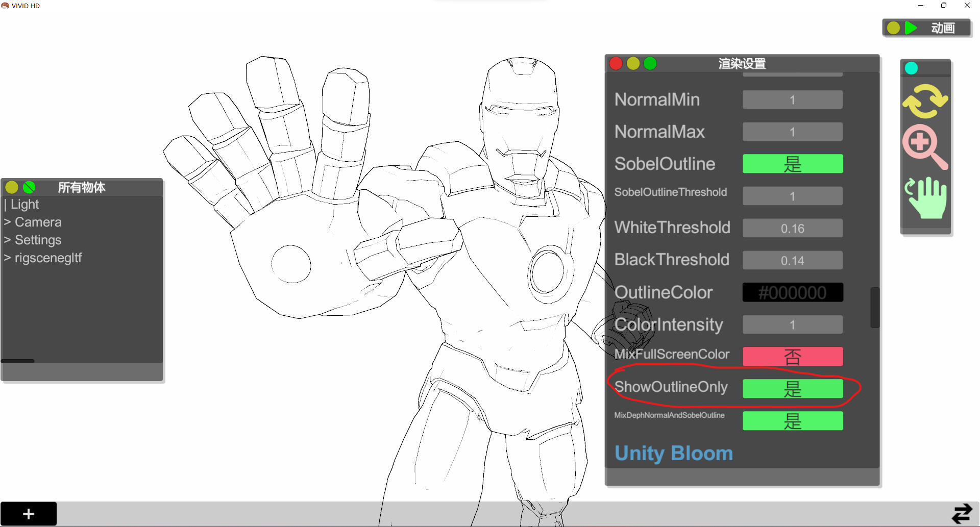Click the 所有物体 panel title
This screenshot has height=527, width=980.
coord(82,187)
